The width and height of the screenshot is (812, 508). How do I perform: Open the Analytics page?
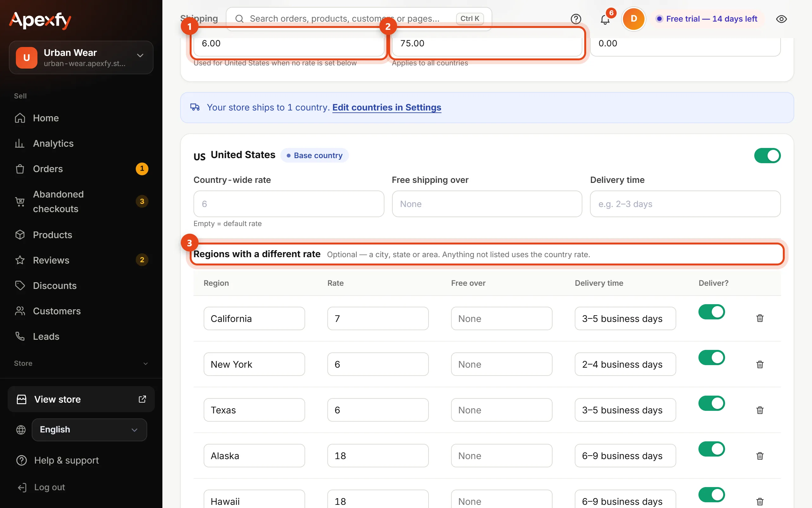tap(81, 144)
